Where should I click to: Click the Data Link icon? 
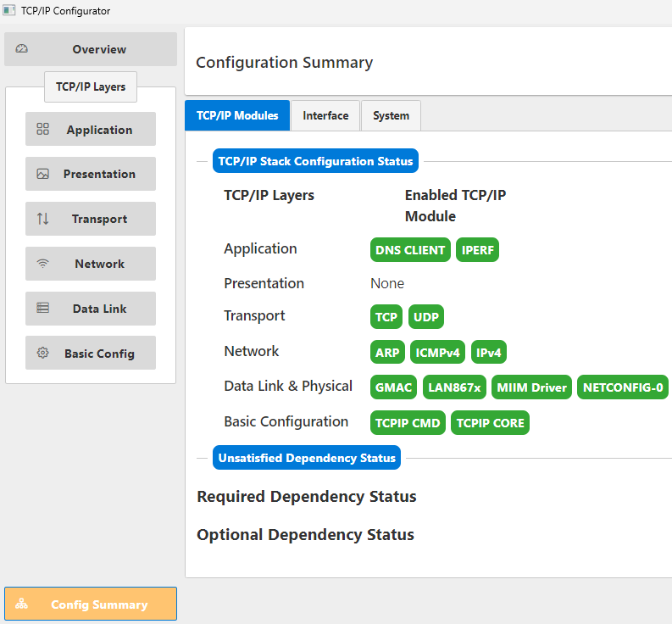(x=42, y=309)
